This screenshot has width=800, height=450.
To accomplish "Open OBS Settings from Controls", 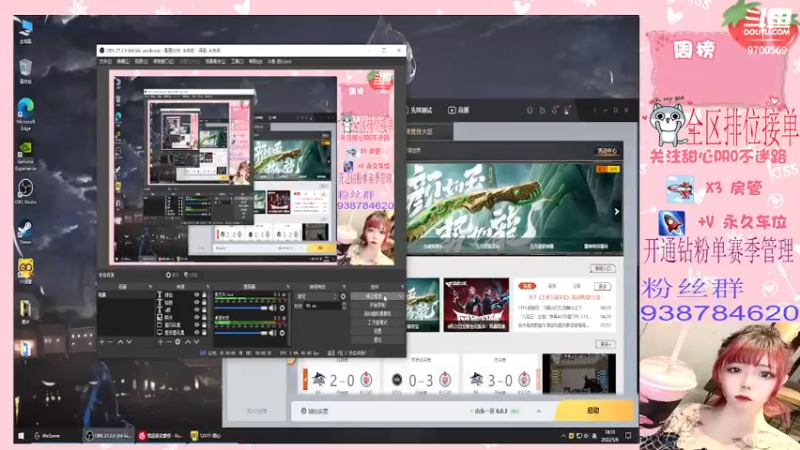I will pyautogui.click(x=378, y=331).
